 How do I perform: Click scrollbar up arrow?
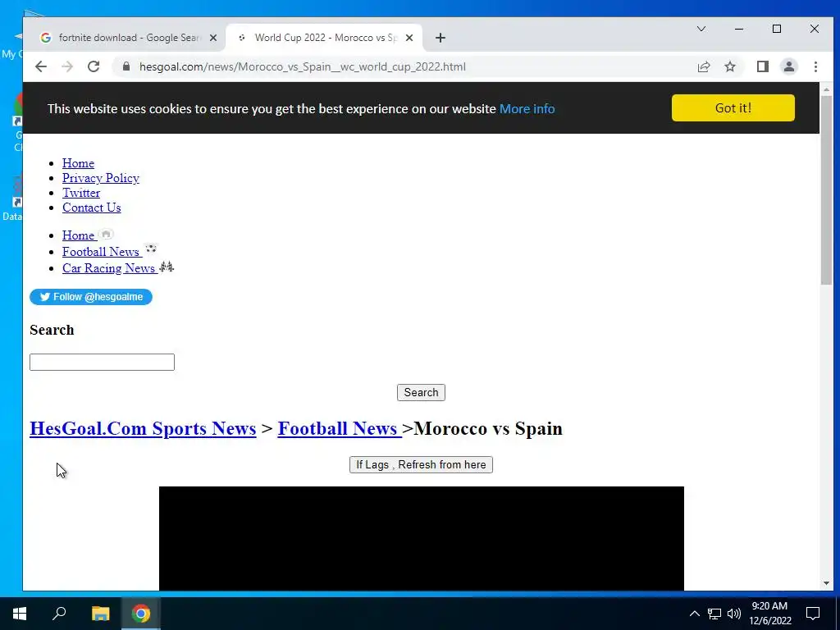click(826, 89)
